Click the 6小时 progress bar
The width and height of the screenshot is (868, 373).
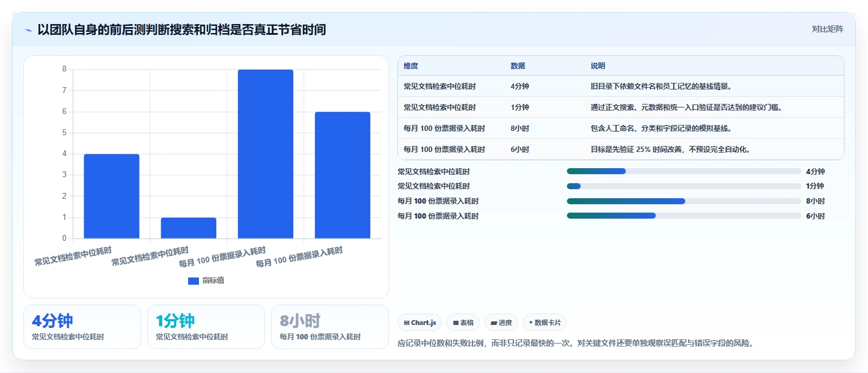tap(683, 216)
